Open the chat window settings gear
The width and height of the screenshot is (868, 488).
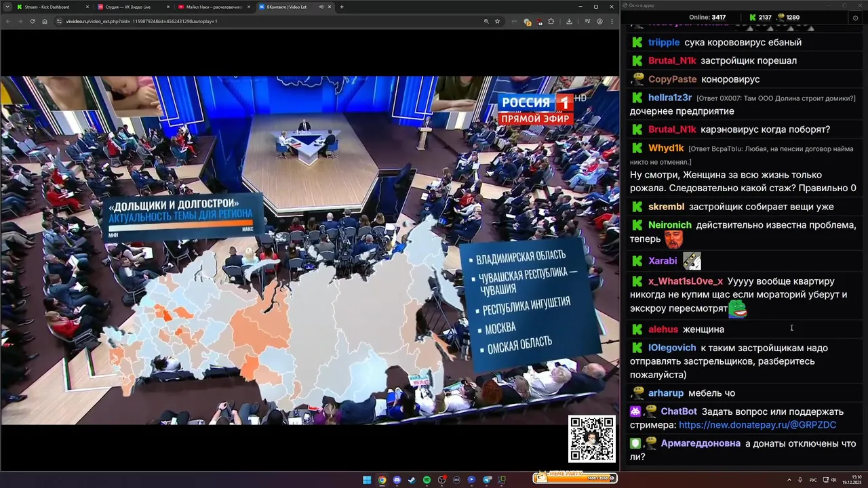click(x=855, y=18)
